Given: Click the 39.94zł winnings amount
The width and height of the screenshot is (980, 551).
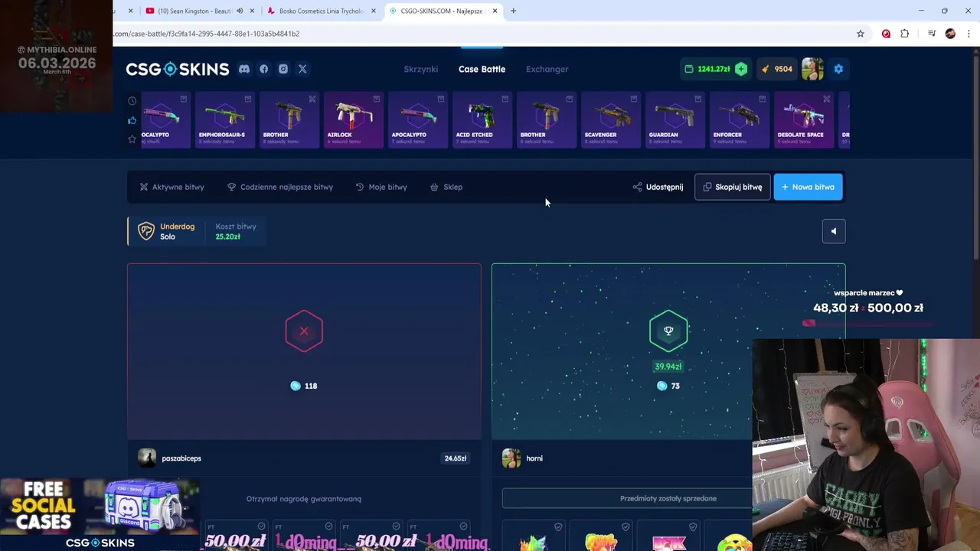Looking at the screenshot, I should [x=668, y=367].
